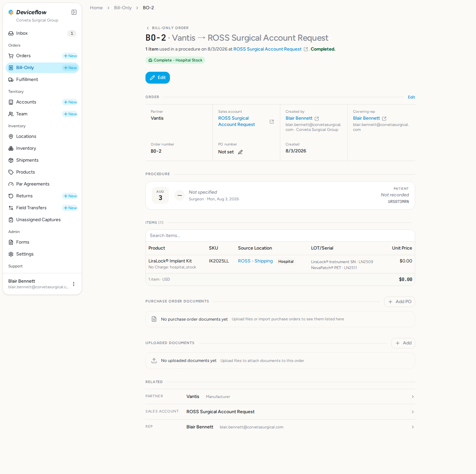Click the Team people icon
This screenshot has width=476, height=474.
[11, 114]
